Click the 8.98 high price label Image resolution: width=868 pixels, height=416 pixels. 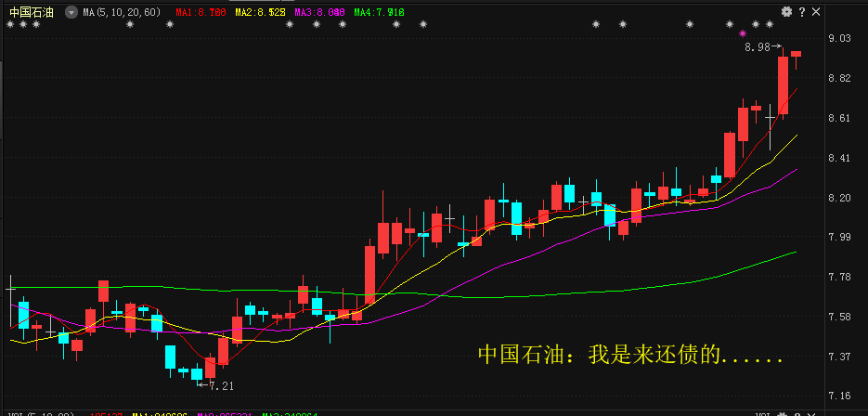[x=758, y=47]
